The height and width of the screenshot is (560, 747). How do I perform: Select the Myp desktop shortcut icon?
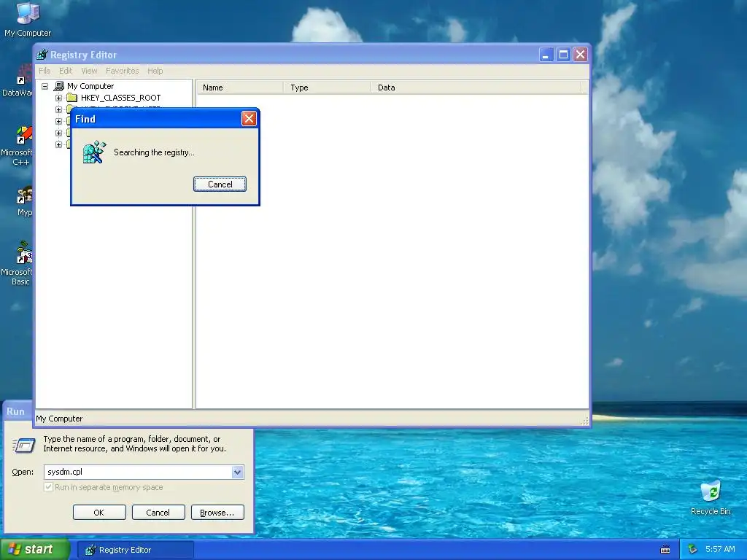[x=24, y=201]
